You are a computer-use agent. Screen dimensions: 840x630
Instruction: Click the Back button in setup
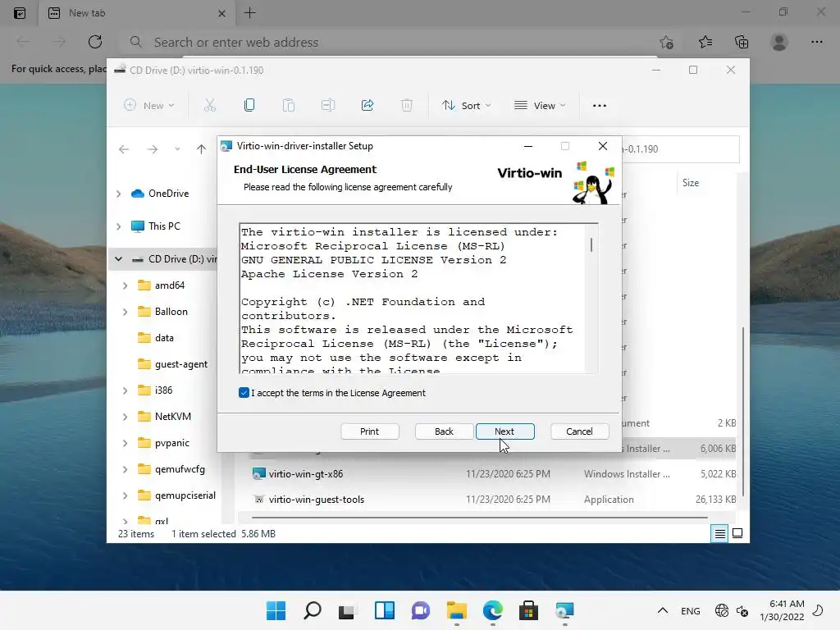pyautogui.click(x=444, y=431)
